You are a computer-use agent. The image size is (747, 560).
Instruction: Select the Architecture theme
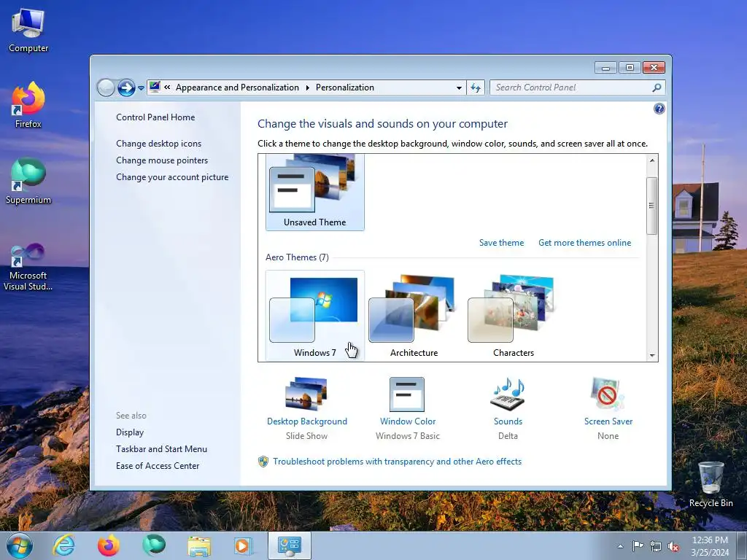[414, 315]
